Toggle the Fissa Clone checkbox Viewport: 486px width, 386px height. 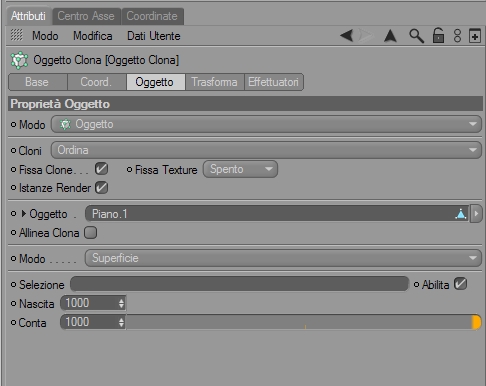pyautogui.click(x=101, y=169)
